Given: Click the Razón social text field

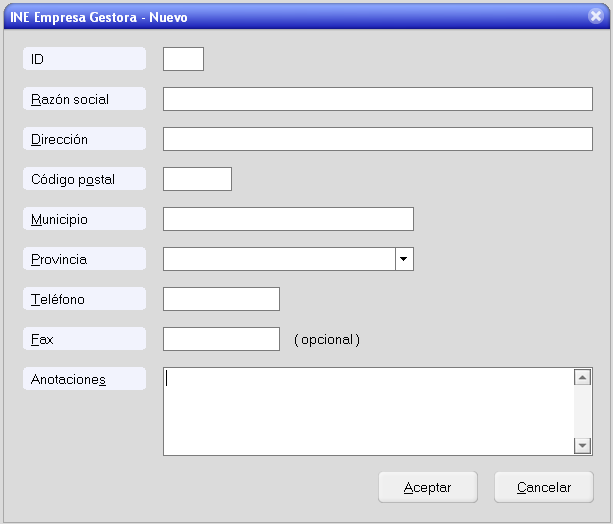Looking at the screenshot, I should pos(377,99).
